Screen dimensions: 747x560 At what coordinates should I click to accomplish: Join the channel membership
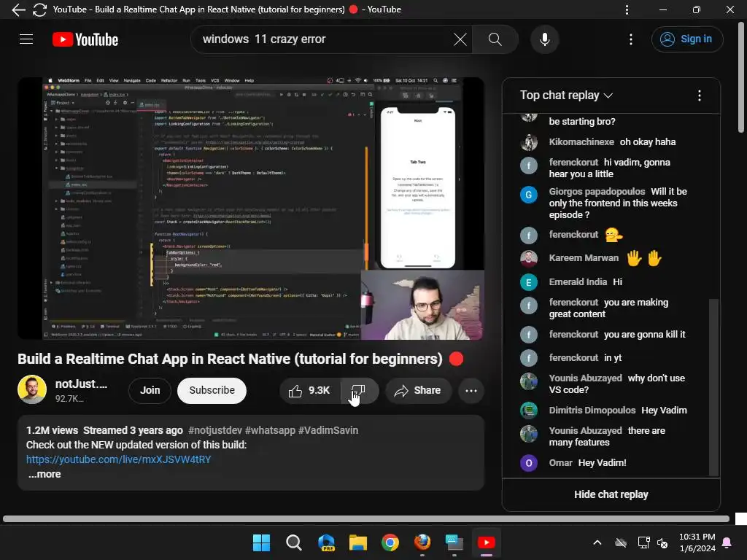tap(150, 391)
